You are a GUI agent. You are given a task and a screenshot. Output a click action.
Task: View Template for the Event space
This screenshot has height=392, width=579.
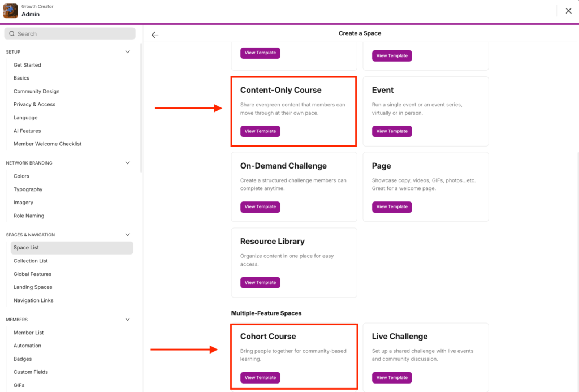[x=392, y=131]
